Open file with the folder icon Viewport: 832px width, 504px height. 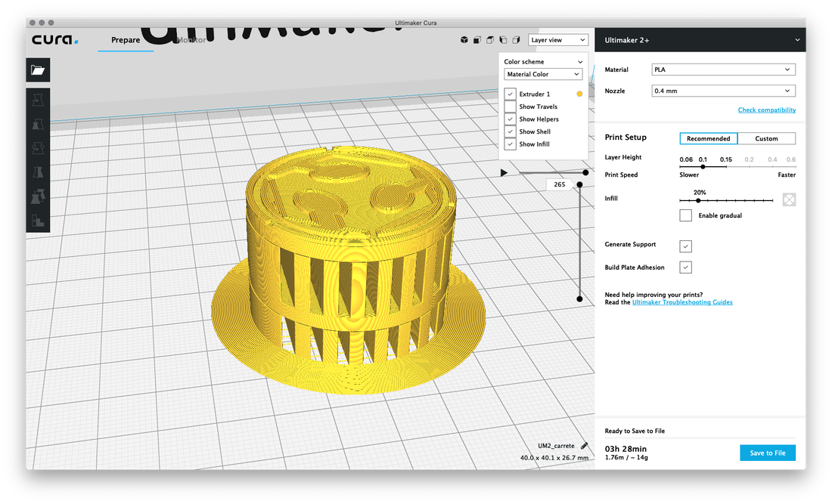(38, 70)
